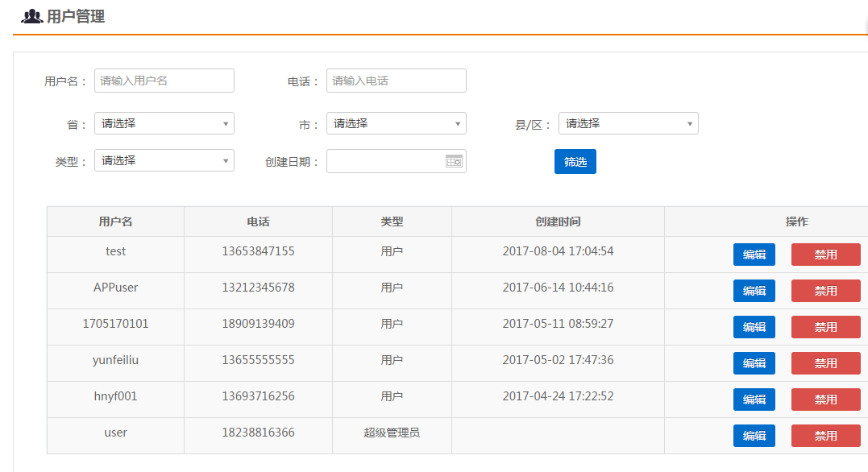Edit the APPuser account
Screen dimensions: 868x472
point(754,290)
